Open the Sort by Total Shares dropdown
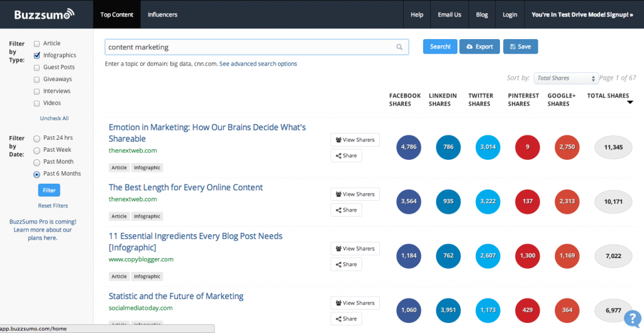Viewport: 644px width, 333px height. [567, 78]
